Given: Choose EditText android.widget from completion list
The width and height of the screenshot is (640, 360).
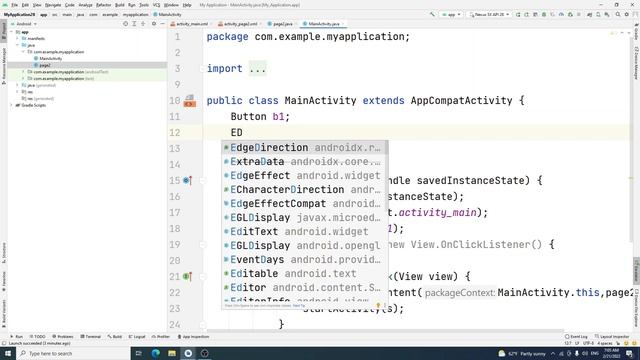Looking at the screenshot, I should (304, 231).
